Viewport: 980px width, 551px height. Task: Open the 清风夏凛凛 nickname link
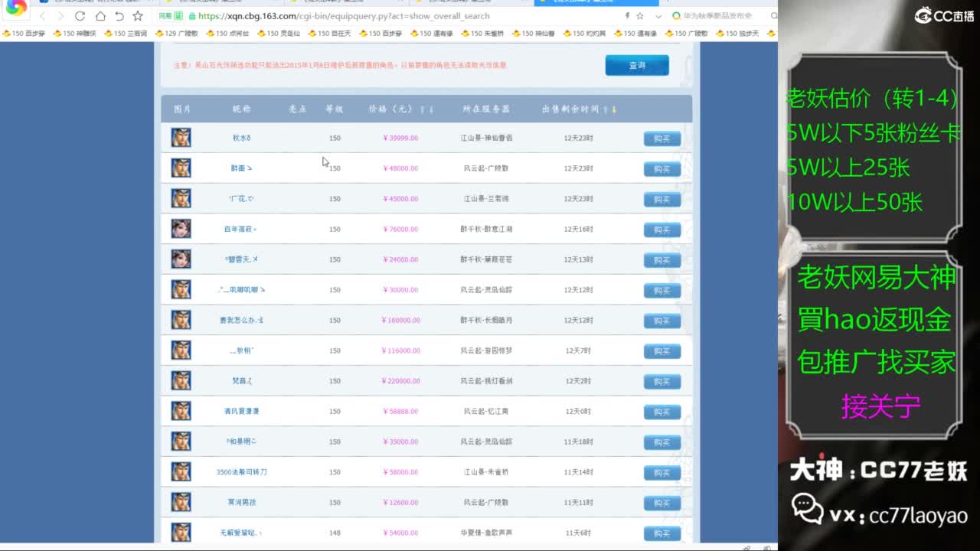point(241,412)
